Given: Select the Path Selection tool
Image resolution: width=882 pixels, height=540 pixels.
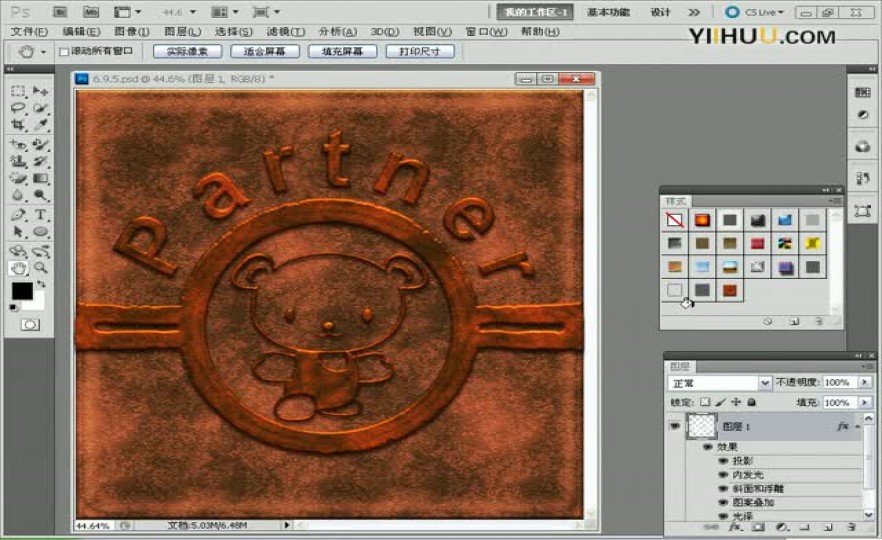Looking at the screenshot, I should coord(18,232).
